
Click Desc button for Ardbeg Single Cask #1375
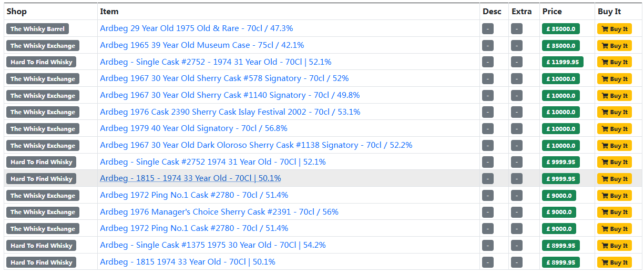[x=487, y=246]
